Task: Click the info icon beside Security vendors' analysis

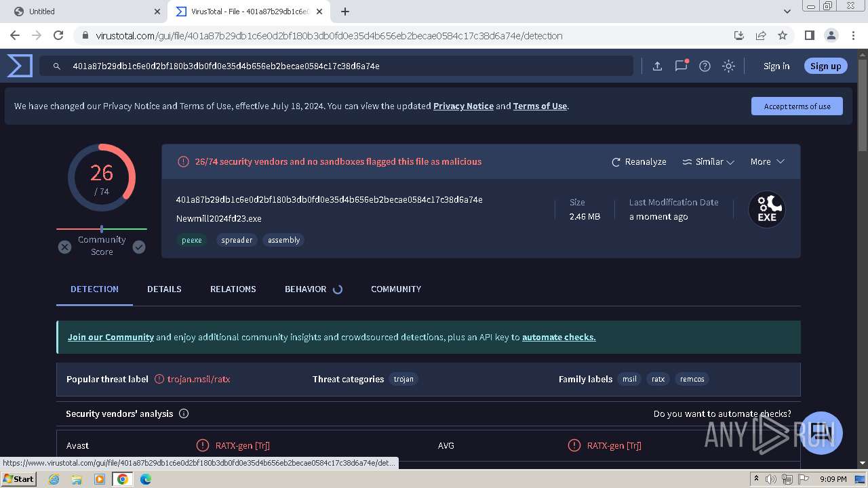Action: [184, 413]
